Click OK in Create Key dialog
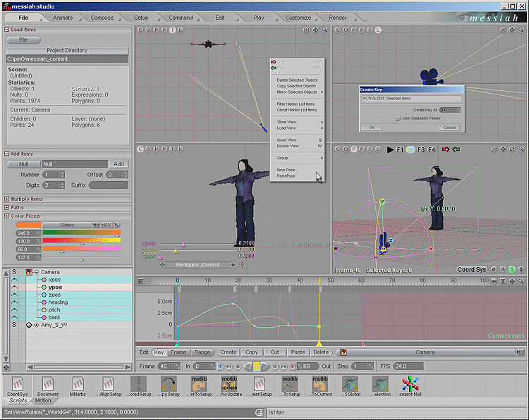529x420 pixels. click(372, 128)
